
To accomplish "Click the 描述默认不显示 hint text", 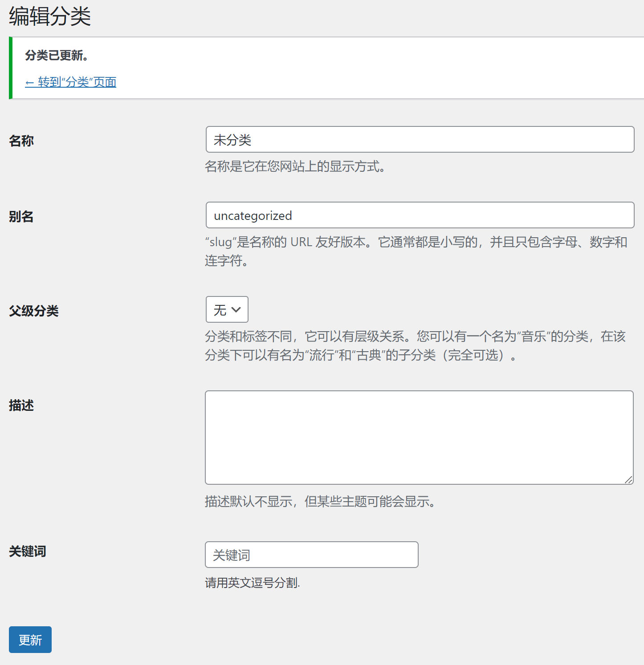I will 320,501.
